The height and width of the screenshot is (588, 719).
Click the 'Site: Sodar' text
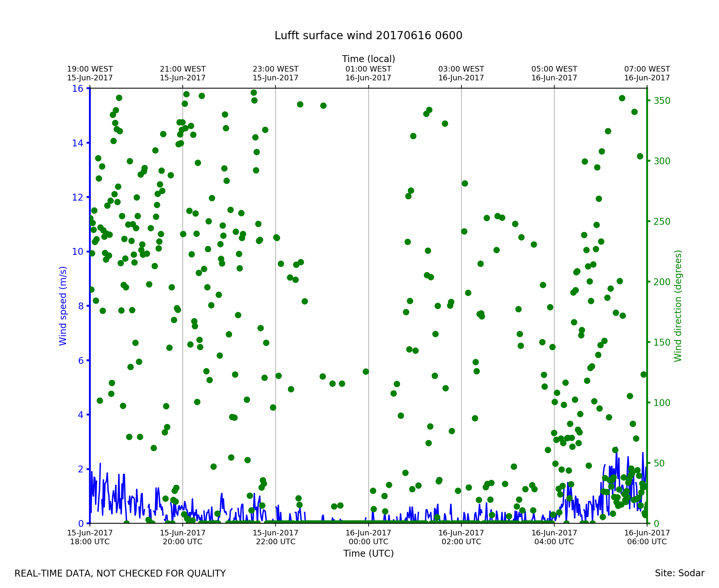click(679, 573)
